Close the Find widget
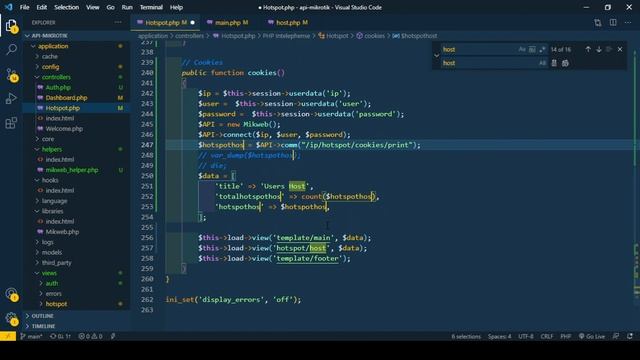Image resolution: width=640 pixels, height=360 pixels. 620,49
